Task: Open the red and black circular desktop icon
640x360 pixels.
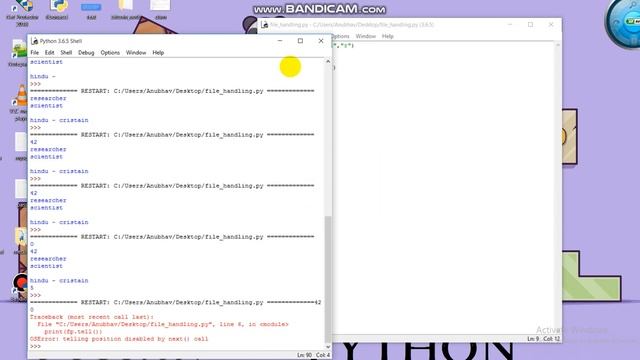Action: (x=20, y=283)
